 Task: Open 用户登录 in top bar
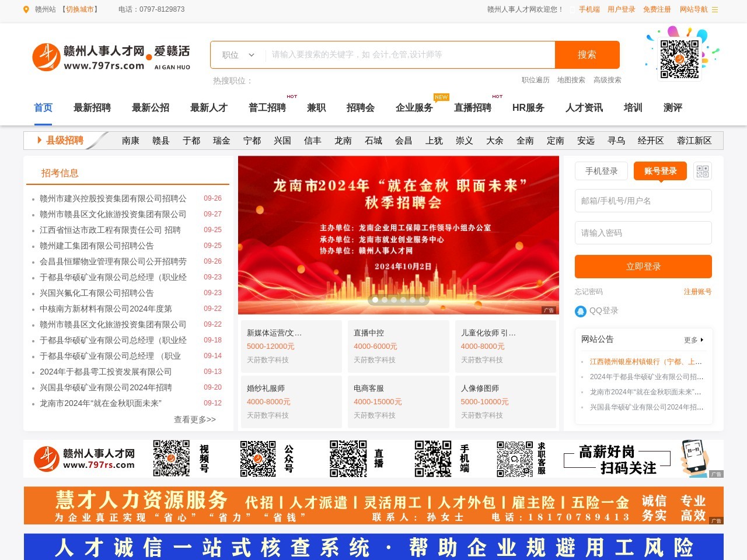point(622,9)
